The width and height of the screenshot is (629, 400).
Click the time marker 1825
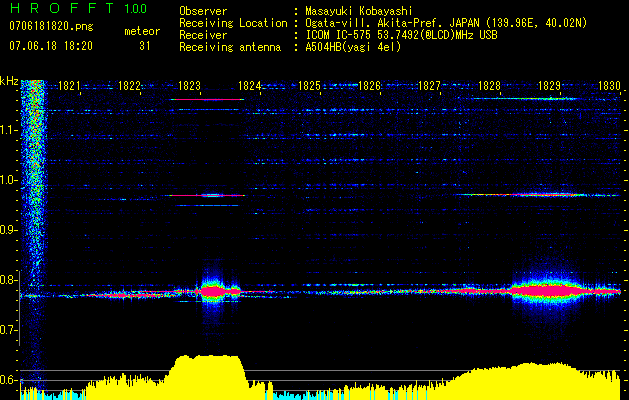(309, 86)
